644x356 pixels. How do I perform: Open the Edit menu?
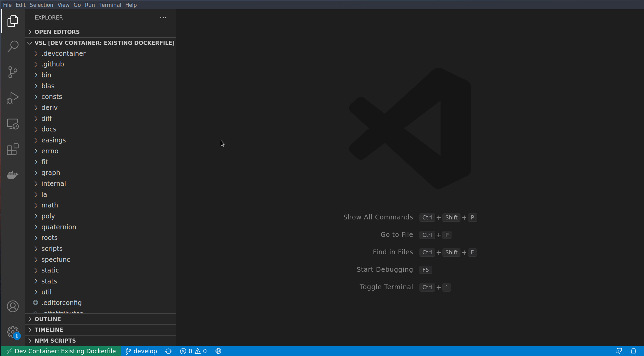click(21, 5)
